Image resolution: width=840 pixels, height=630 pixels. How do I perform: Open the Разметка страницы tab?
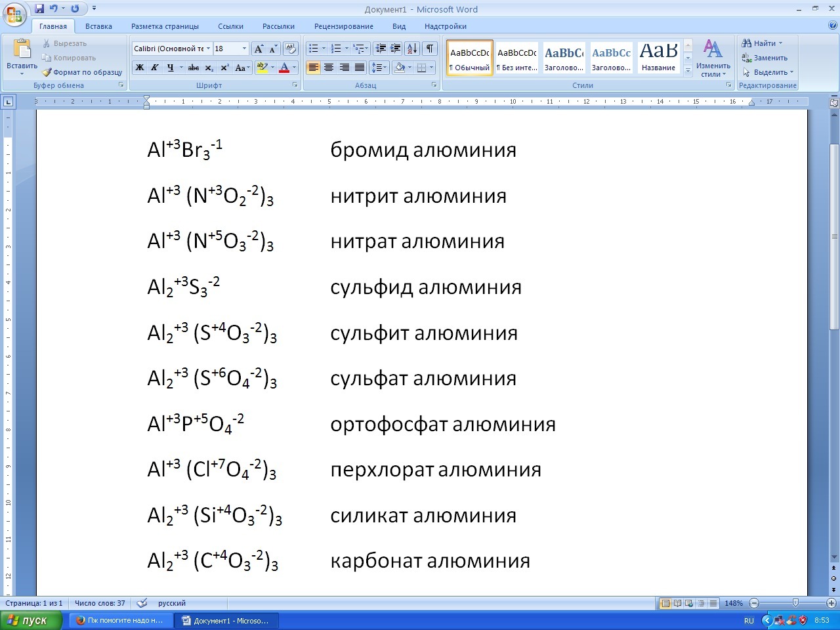tap(165, 26)
